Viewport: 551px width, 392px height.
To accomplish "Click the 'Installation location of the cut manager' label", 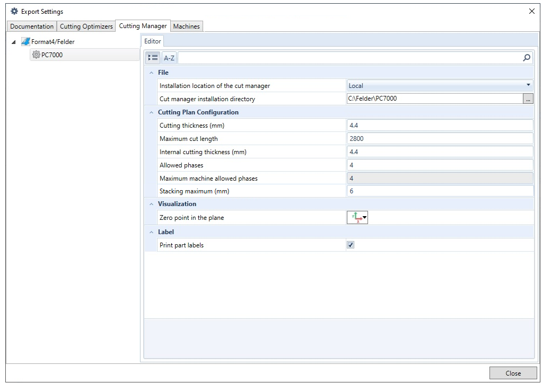I will 215,86.
